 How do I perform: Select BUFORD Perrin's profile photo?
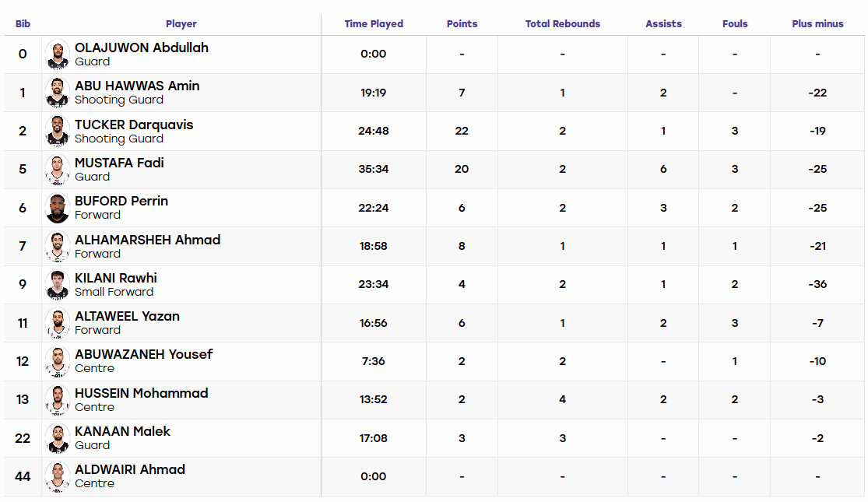pos(58,208)
